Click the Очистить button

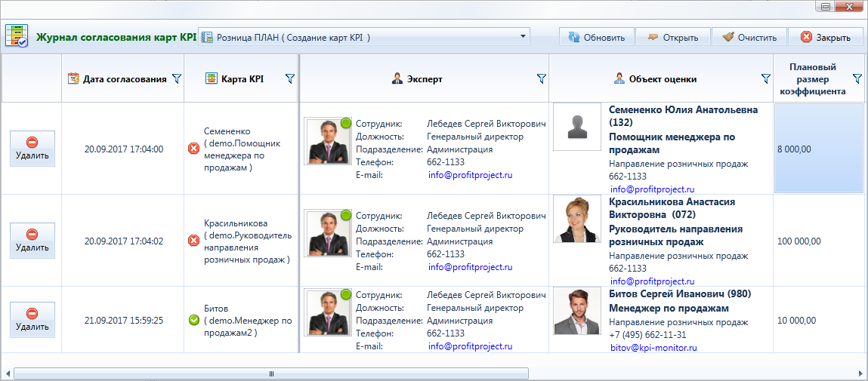click(749, 38)
